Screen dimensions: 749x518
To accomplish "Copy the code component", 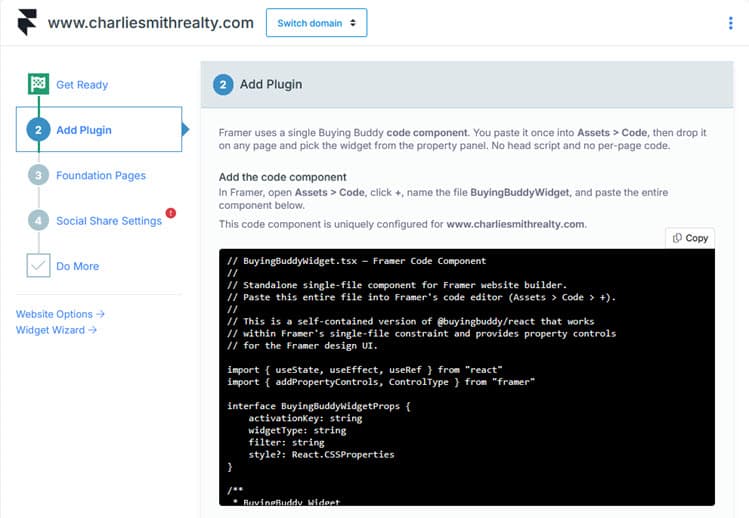I will point(690,238).
